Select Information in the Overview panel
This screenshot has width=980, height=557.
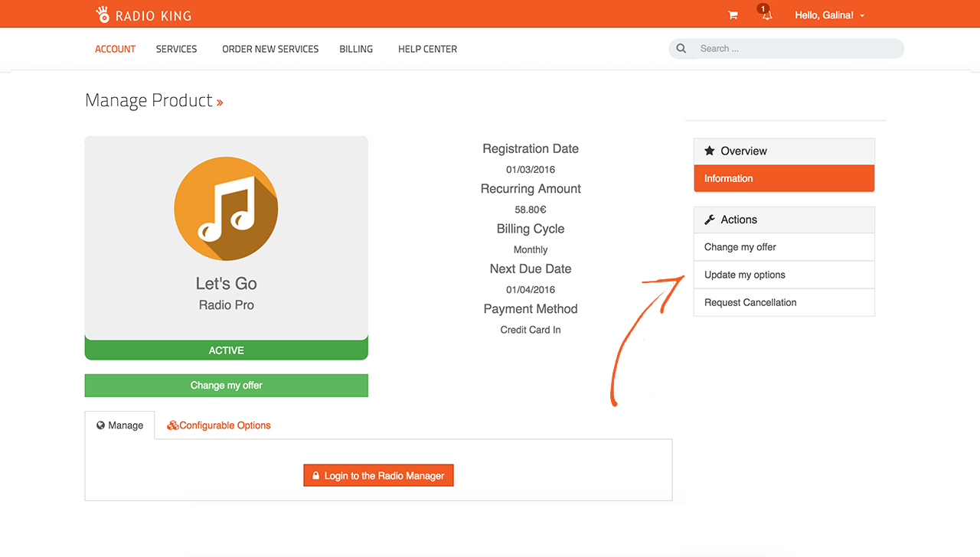(784, 178)
